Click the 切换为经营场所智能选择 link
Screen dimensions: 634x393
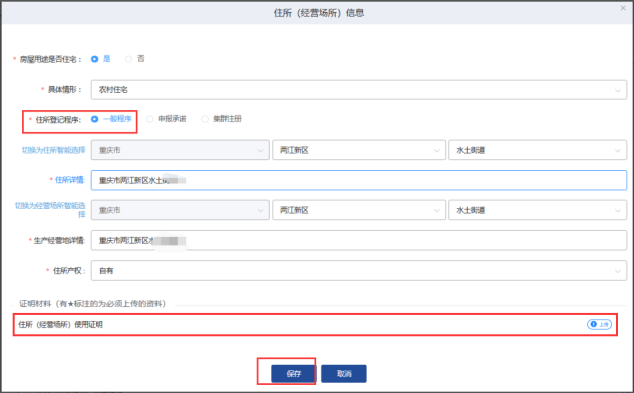[50, 210]
